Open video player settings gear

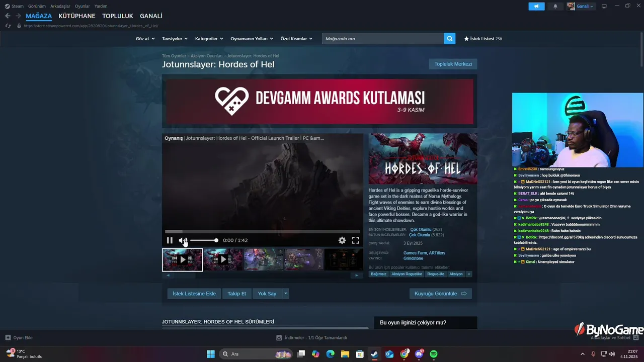[342, 240]
